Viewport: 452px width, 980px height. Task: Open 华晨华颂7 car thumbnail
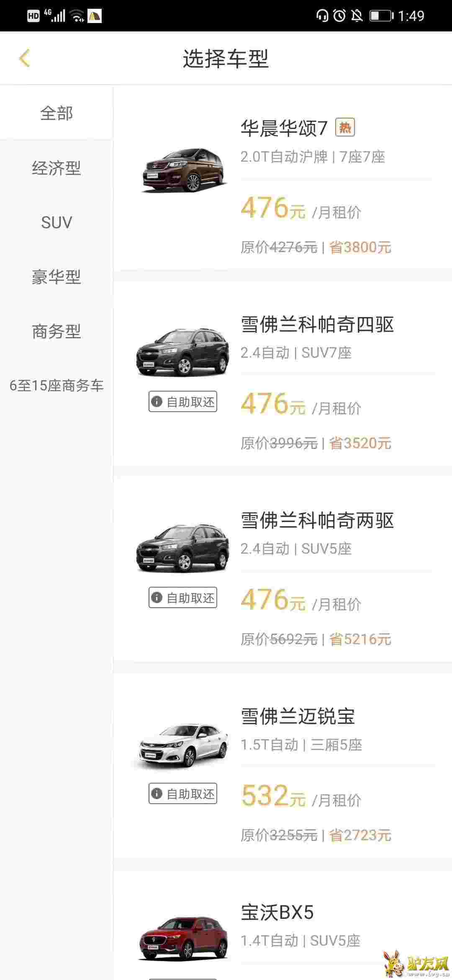click(183, 170)
